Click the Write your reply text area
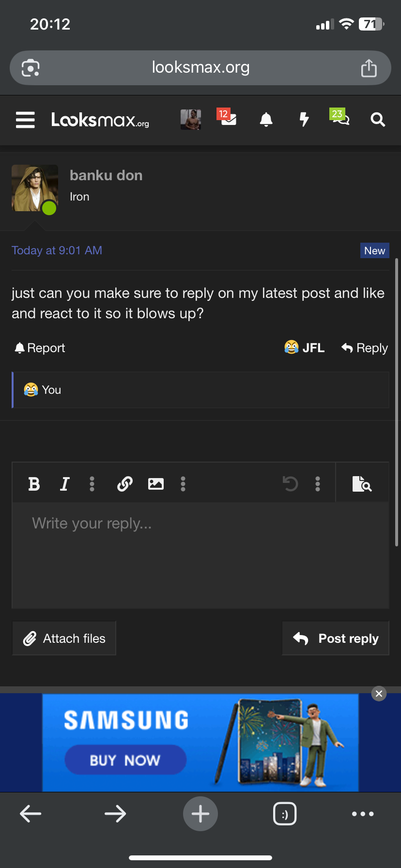The image size is (401, 868). 200,555
